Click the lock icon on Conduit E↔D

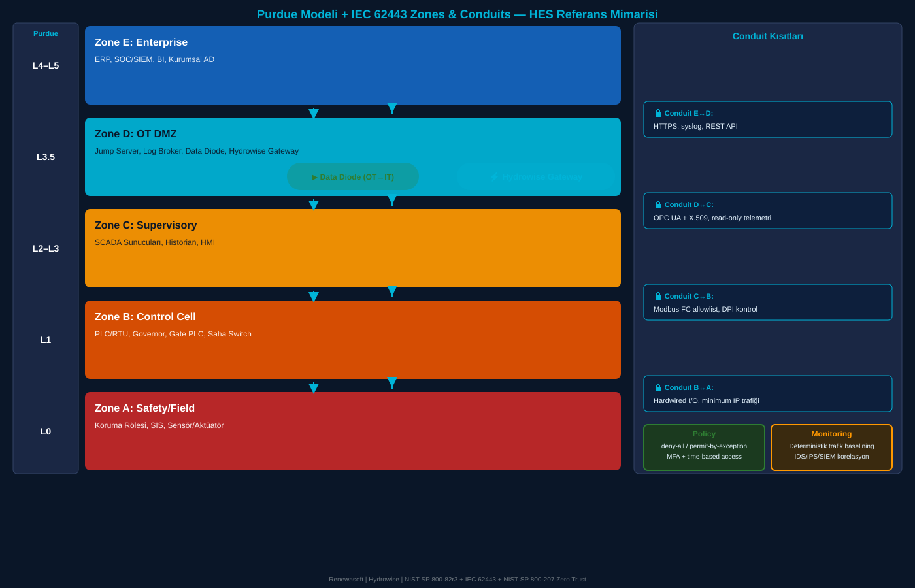coord(658,113)
